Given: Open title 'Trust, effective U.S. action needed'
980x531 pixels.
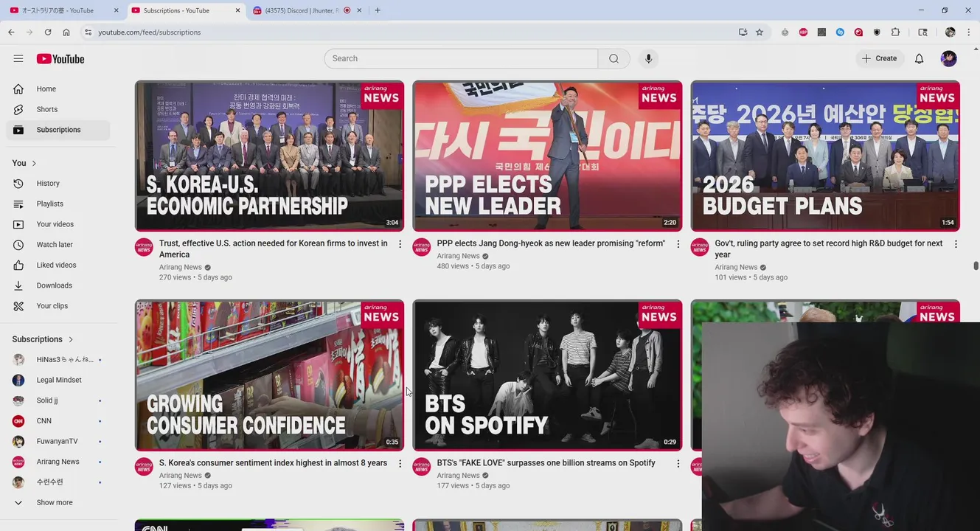Looking at the screenshot, I should click(x=274, y=249).
